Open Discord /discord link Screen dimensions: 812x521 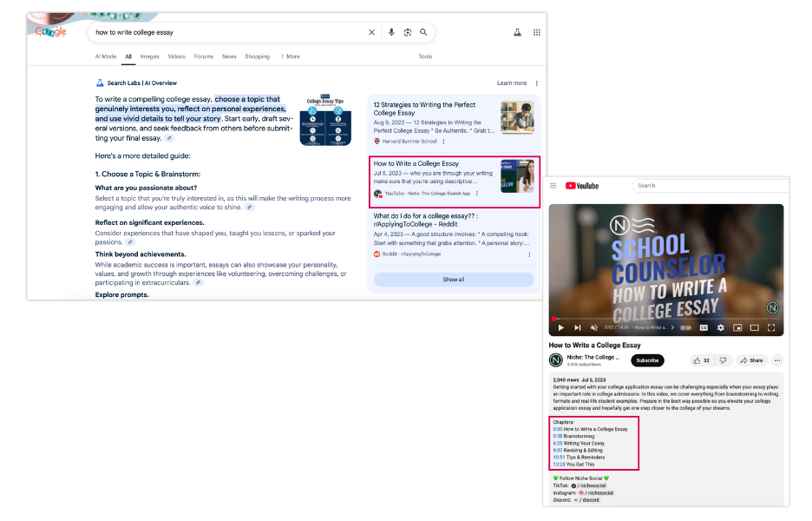point(586,500)
